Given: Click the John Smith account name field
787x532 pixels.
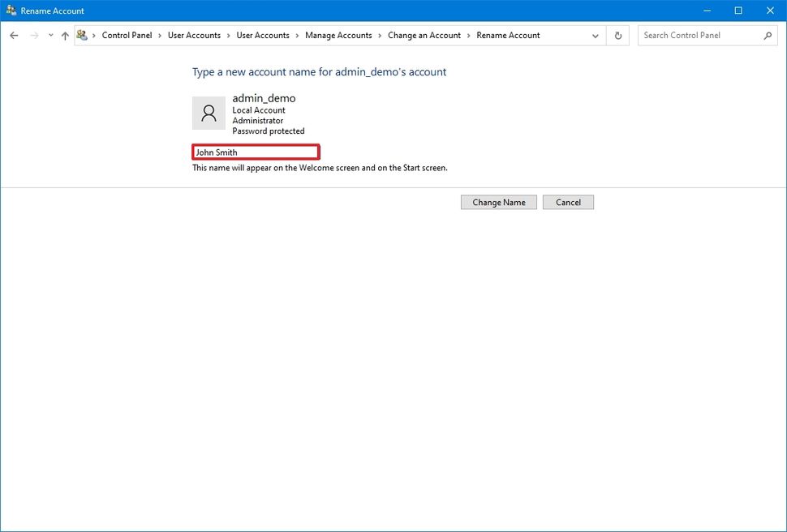Looking at the screenshot, I should click(x=255, y=152).
